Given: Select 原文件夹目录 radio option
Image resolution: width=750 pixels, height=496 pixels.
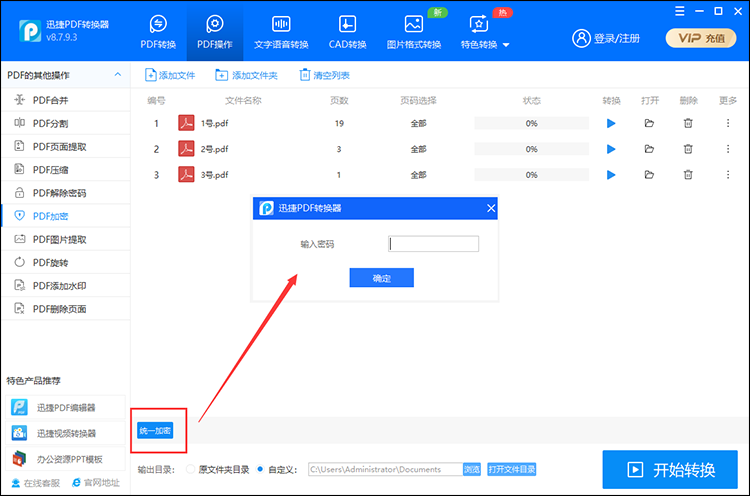Looking at the screenshot, I should [190, 469].
